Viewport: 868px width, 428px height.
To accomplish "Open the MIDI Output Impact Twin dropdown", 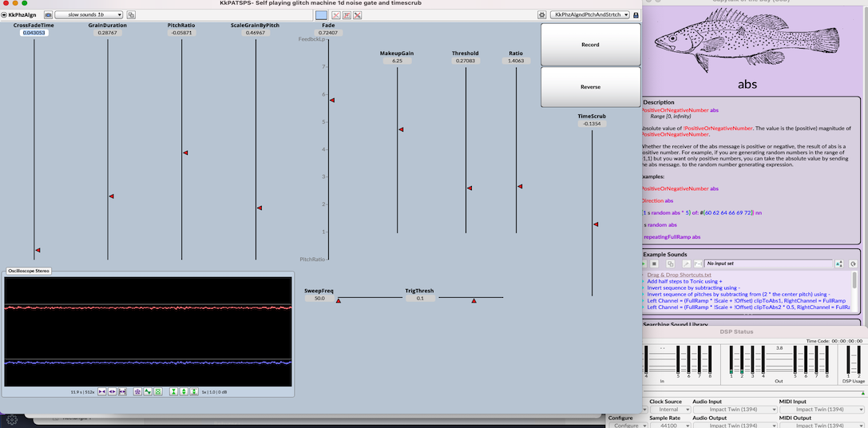I will pyautogui.click(x=822, y=426).
